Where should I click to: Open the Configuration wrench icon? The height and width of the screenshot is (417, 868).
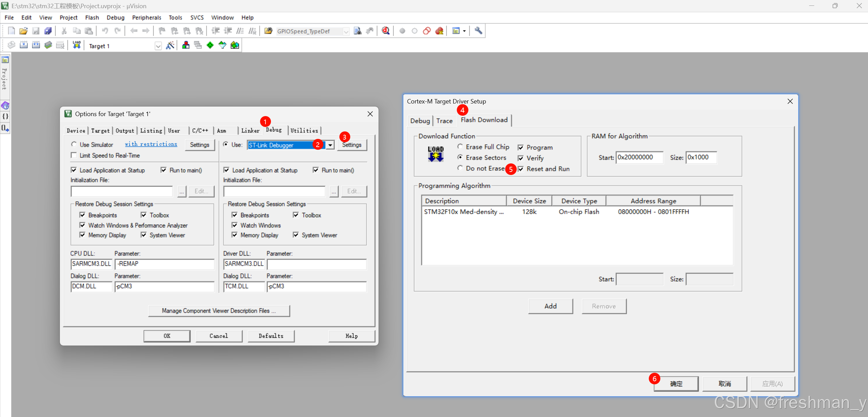point(478,31)
